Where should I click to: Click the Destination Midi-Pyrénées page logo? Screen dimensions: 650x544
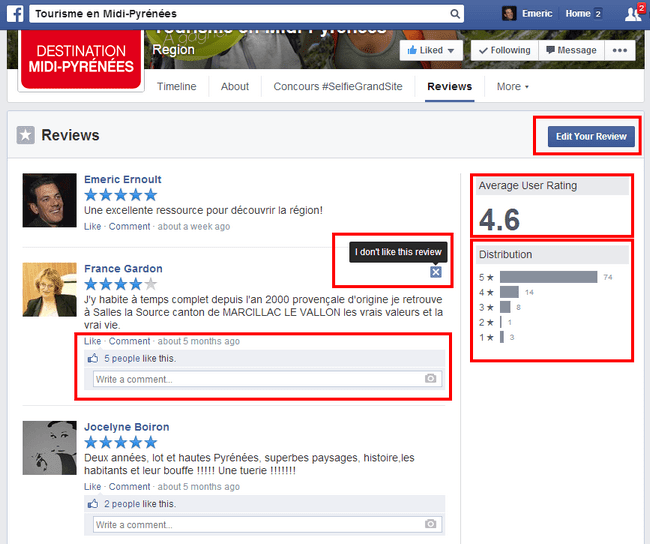[81, 59]
